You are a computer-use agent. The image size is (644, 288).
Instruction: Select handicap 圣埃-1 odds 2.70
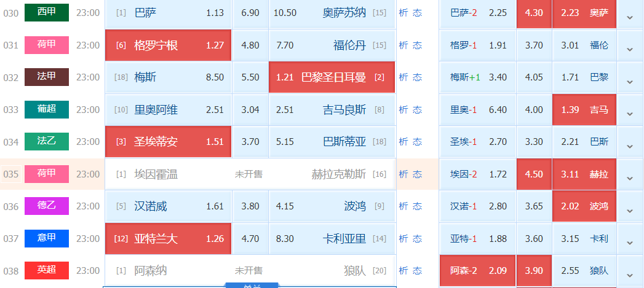pyautogui.click(x=477, y=141)
